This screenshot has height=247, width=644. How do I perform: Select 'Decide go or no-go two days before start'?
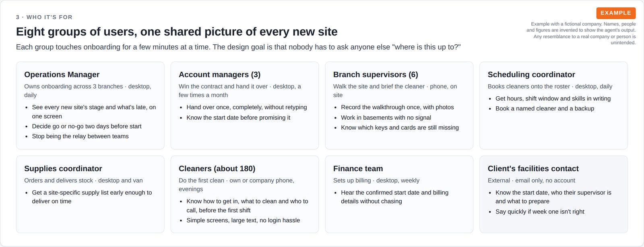coord(87,126)
